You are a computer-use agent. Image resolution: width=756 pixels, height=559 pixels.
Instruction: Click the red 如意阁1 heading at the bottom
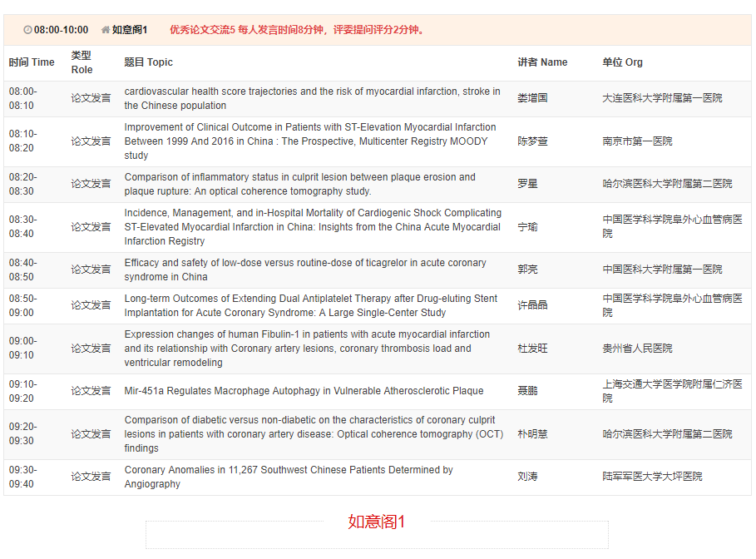point(377,522)
